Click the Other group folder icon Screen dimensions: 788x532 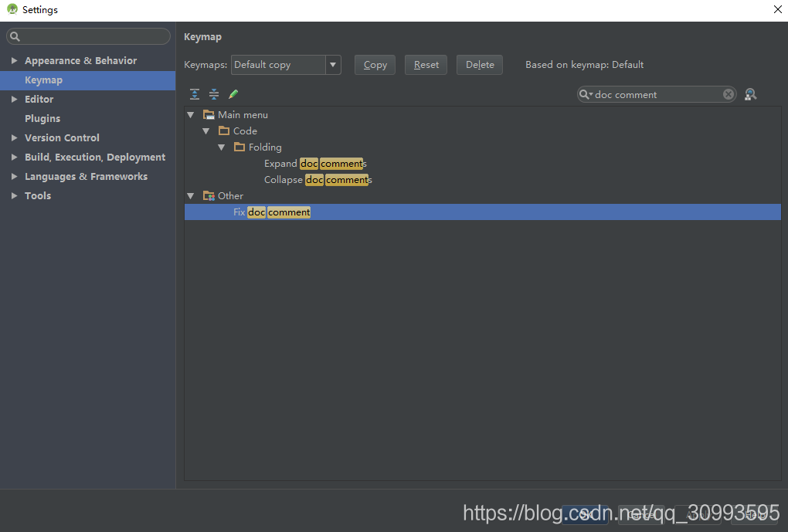209,195
